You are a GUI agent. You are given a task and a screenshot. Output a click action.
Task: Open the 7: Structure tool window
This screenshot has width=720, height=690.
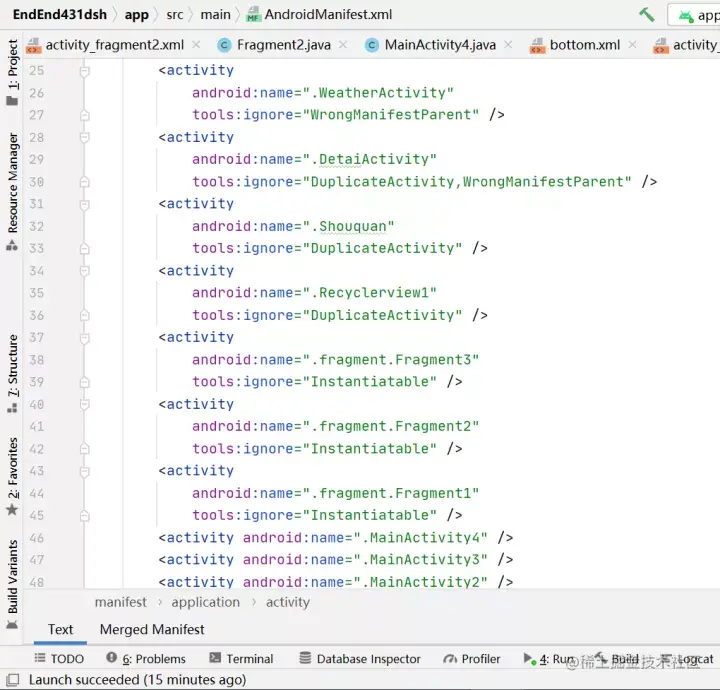12,374
